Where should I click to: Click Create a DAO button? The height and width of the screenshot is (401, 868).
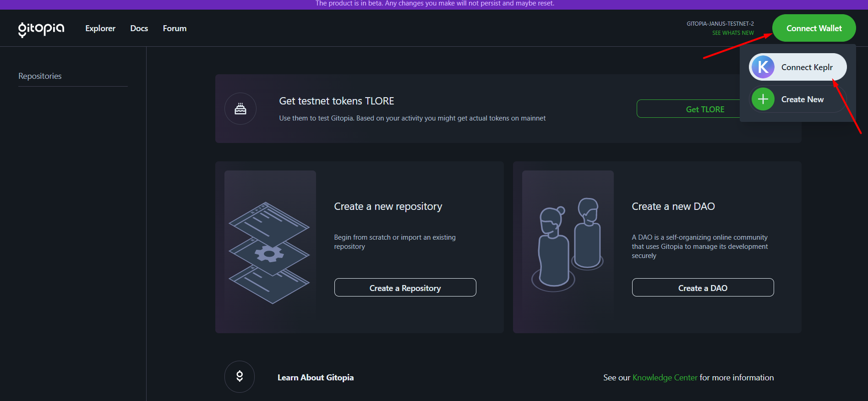[703, 288]
